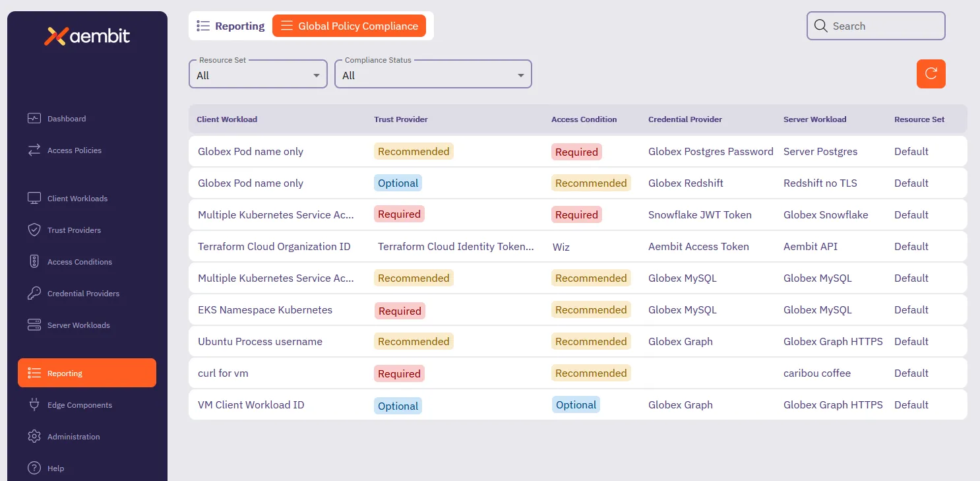
Task: Open the Dashboard from the sidebar
Action: 67,119
